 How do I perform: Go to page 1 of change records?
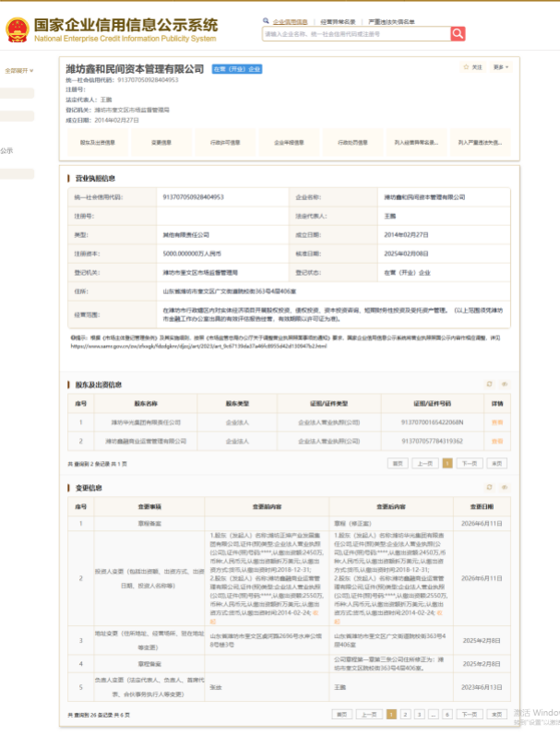tap(391, 715)
